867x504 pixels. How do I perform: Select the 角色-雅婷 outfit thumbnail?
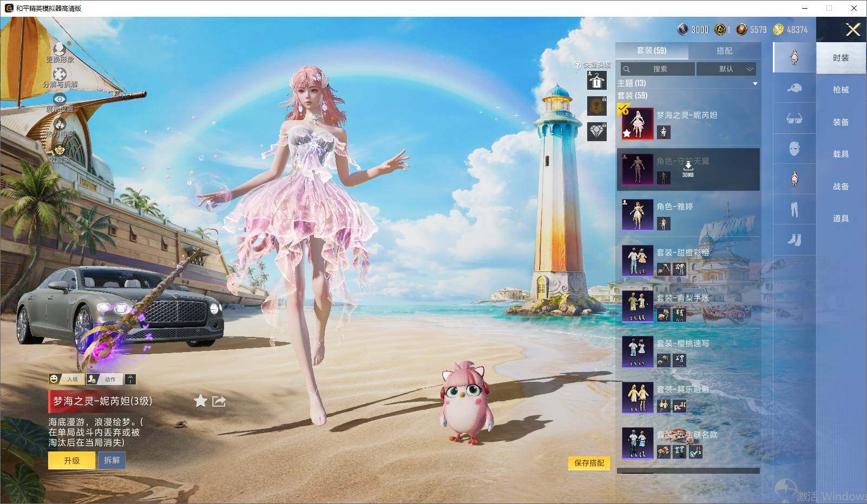click(x=637, y=214)
